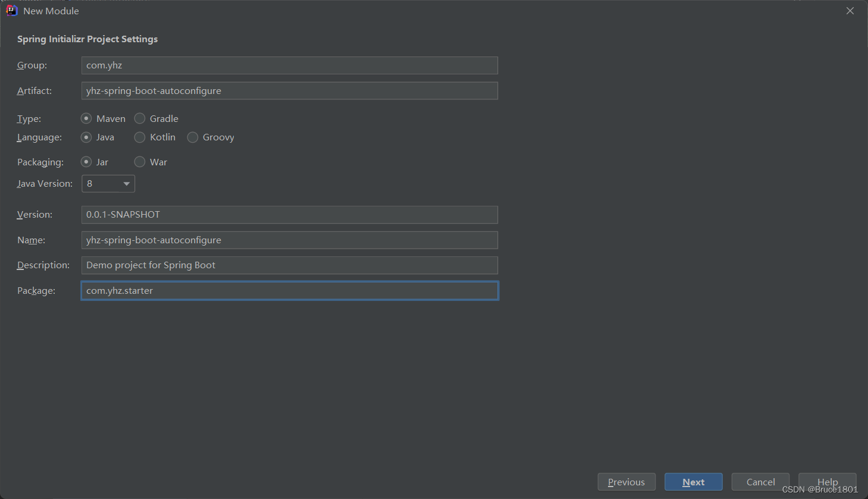
Task: Click the 'Spring Initializr Project Settings' heading
Action: (87, 39)
